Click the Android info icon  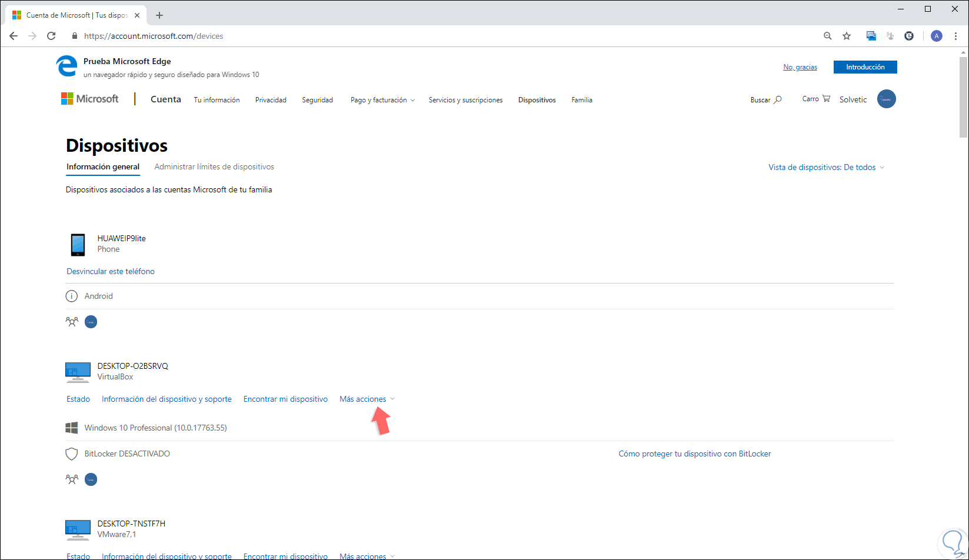[x=72, y=296]
